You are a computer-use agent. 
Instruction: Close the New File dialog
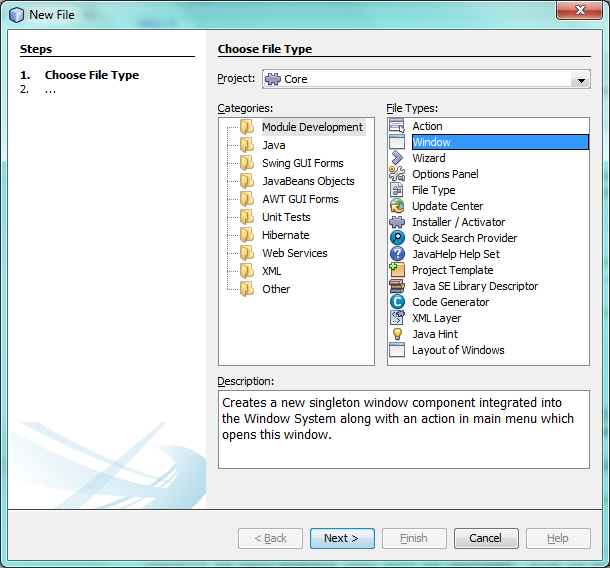(x=580, y=12)
